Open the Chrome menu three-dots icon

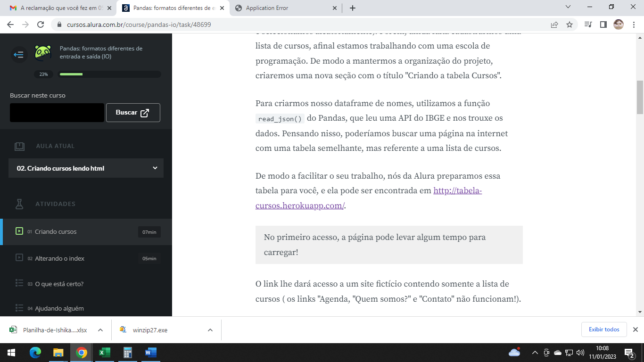[634, 25]
